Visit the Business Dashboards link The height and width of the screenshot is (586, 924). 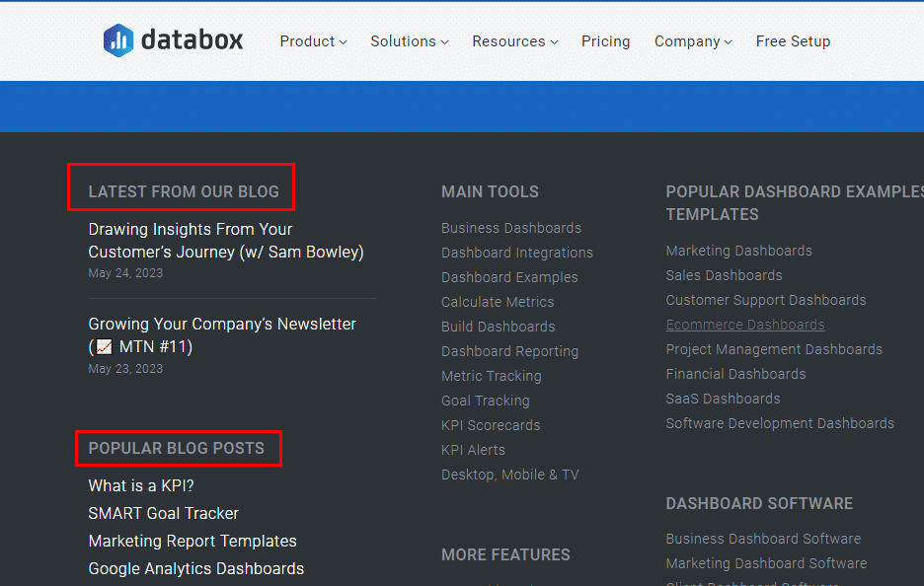tap(511, 228)
